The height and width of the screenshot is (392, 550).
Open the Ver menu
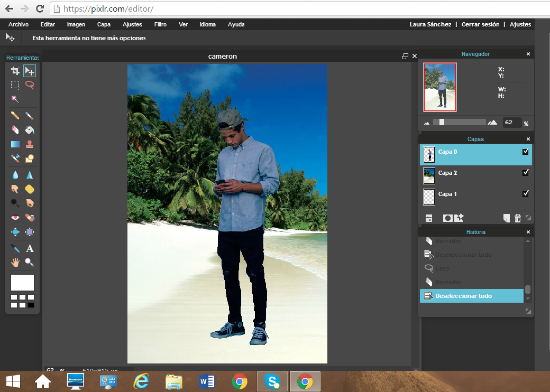183,24
